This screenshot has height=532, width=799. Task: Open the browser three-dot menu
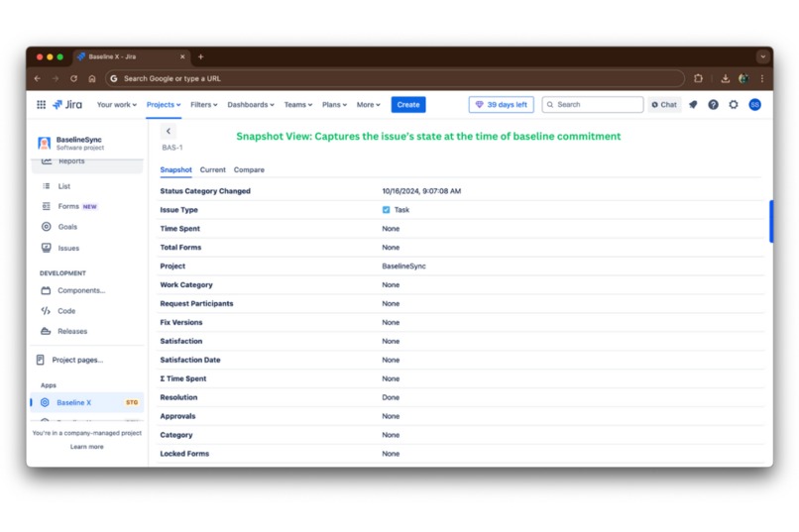pyautogui.click(x=762, y=78)
